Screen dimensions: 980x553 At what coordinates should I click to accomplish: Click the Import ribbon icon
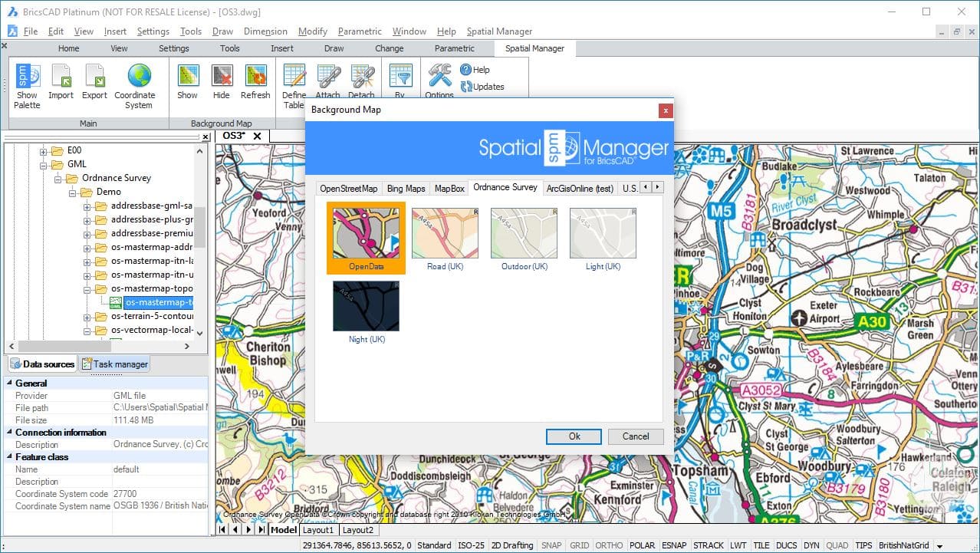(61, 75)
